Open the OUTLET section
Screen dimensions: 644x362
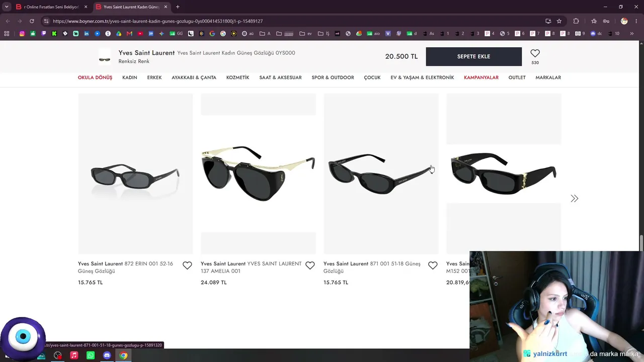click(517, 77)
